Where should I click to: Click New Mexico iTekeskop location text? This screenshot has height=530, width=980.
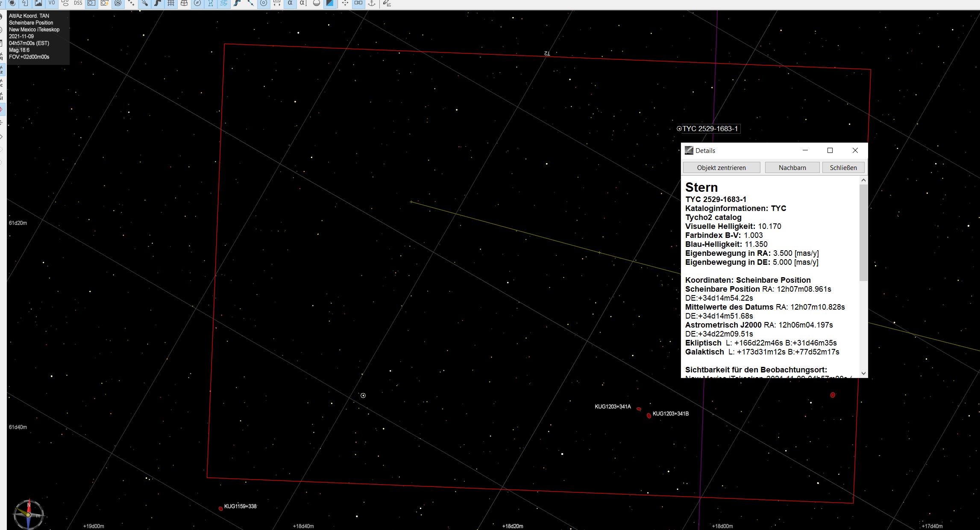34,29
